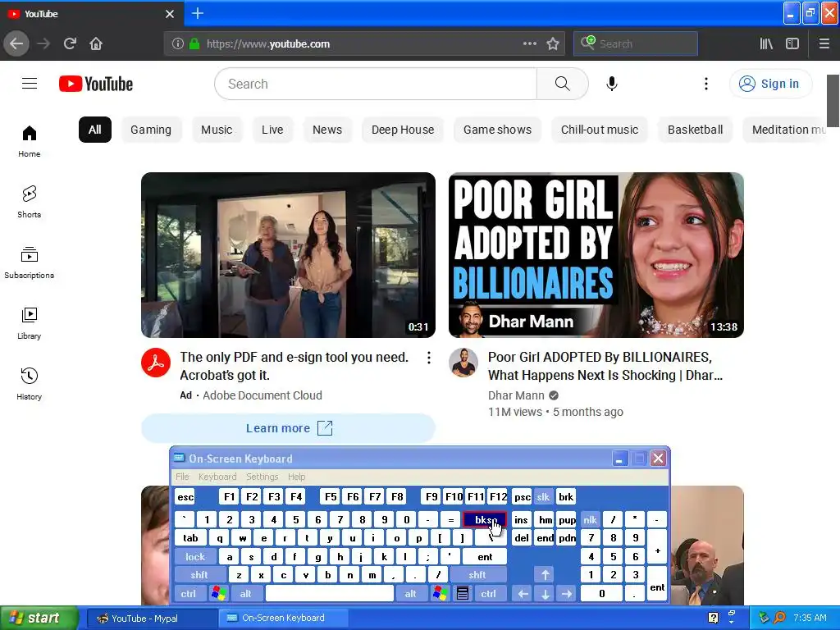This screenshot has height=630, width=840.
Task: Open options menu for Acrobat ad
Action: [x=428, y=358]
